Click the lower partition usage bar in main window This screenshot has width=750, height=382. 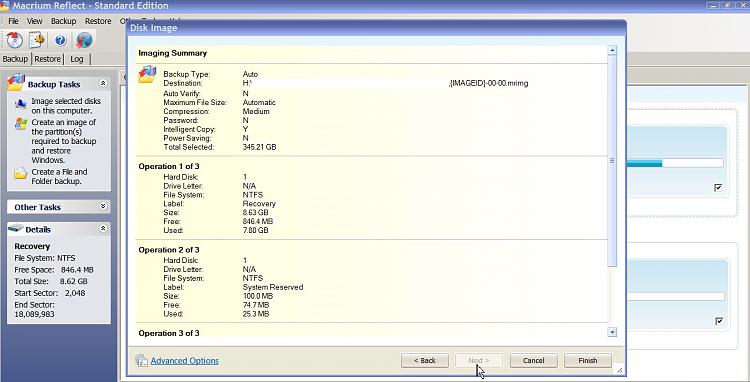tap(675, 297)
